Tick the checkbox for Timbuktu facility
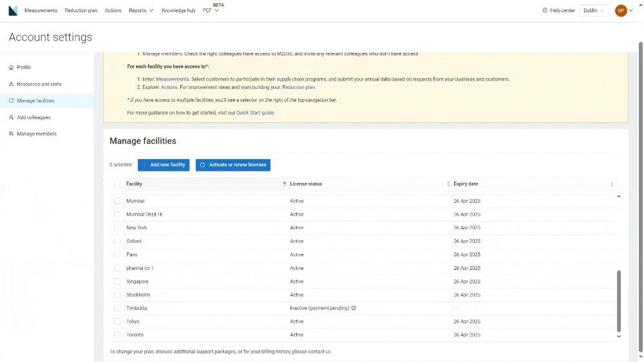This screenshot has width=644, height=362. pos(117,308)
